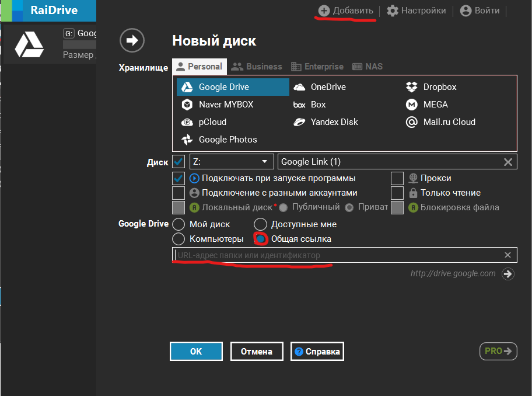Open the Z: drive letter dropdown

click(x=232, y=162)
